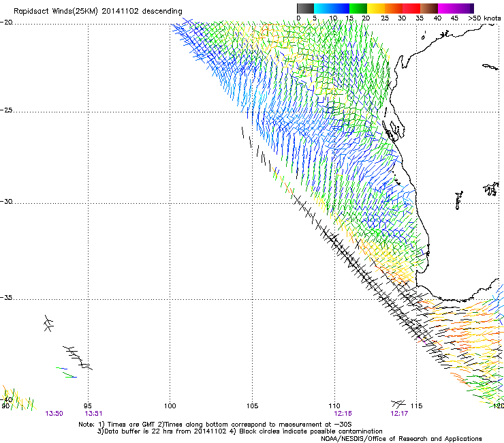The width and height of the screenshot is (504, 443).
Task: Click the 'NOAA/NESDIS/Office of Research and Applications' credit
Action: coord(401,439)
